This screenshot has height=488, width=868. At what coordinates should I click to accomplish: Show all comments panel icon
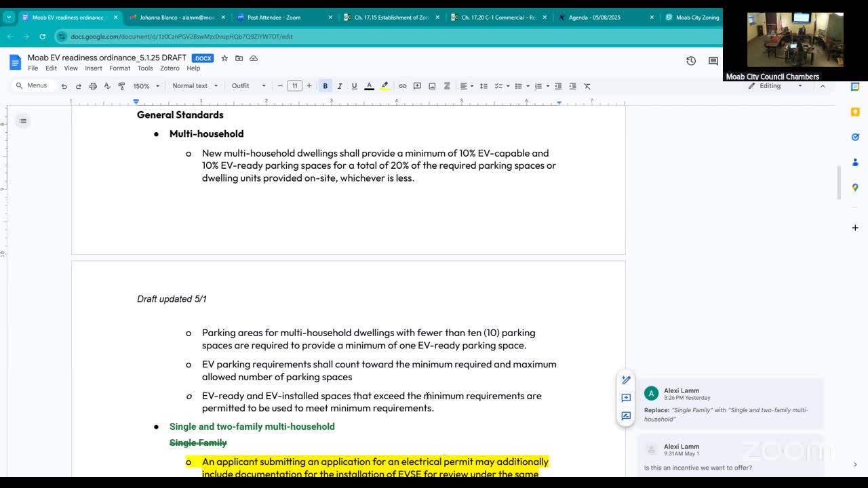point(713,61)
